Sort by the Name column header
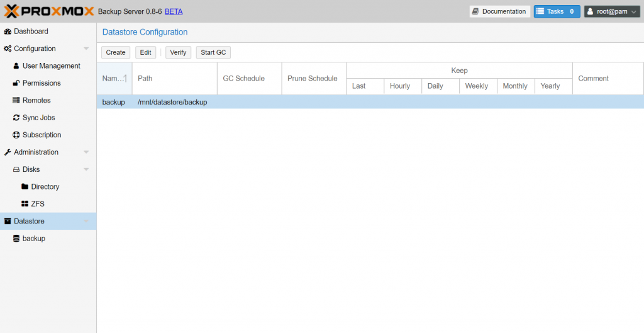This screenshot has width=644, height=333. coord(114,79)
